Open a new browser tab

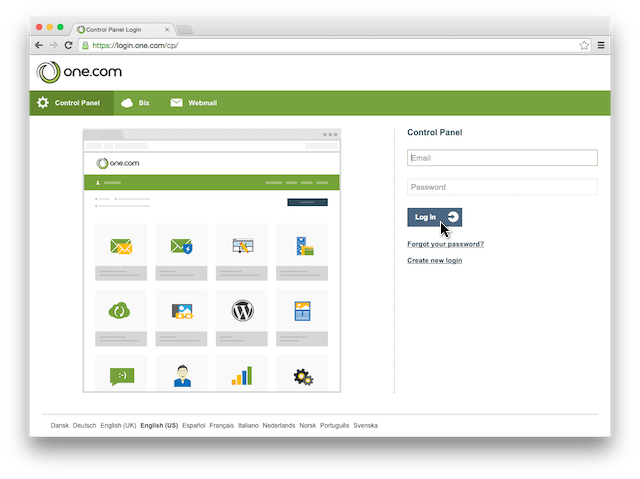(x=184, y=29)
